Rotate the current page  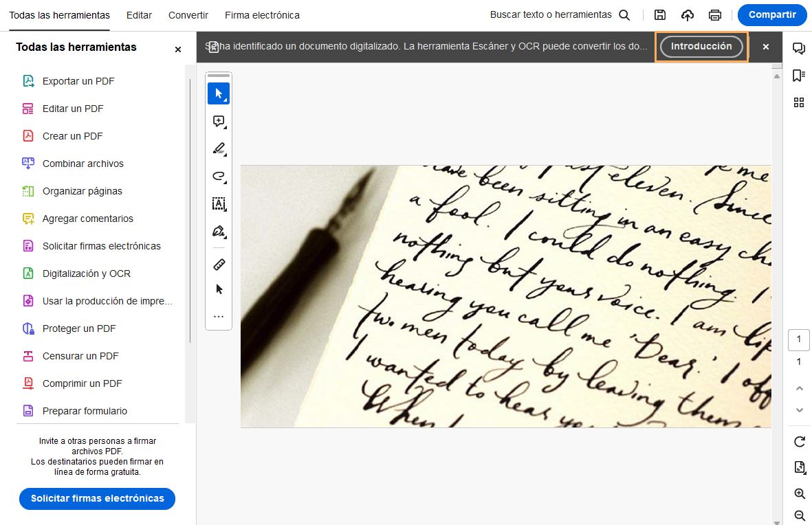pos(799,442)
